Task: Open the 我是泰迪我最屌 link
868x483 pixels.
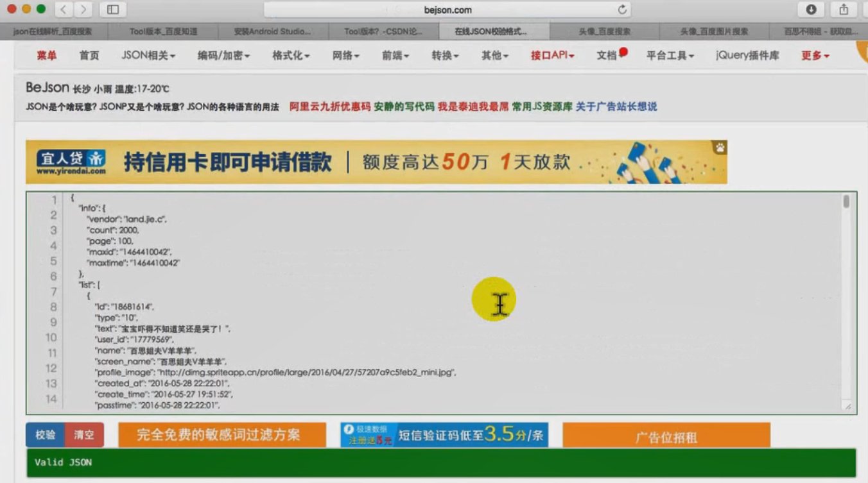Action: (473, 107)
